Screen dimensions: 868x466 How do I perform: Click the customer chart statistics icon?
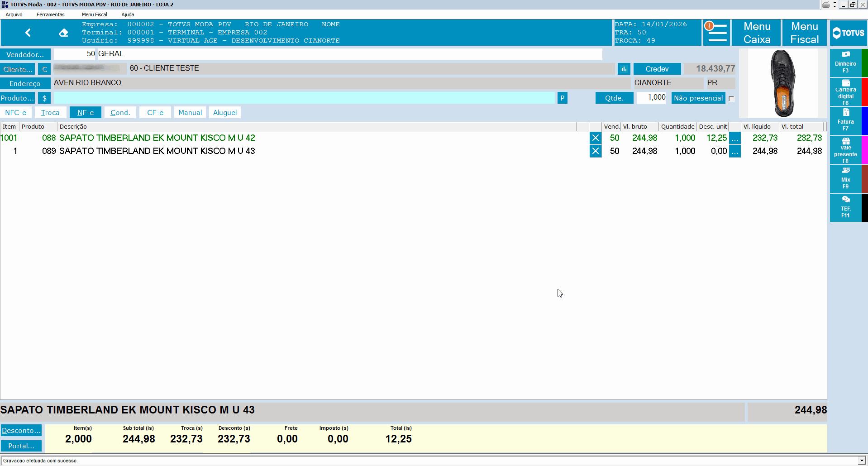[x=624, y=69]
